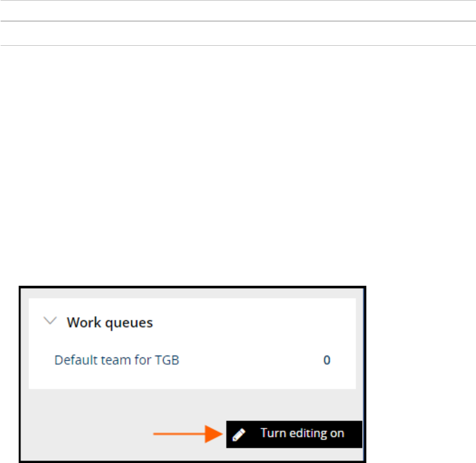Viewport: 476px width, 463px height.
Task: Click the 0 count for Default team
Action: pyautogui.click(x=327, y=360)
